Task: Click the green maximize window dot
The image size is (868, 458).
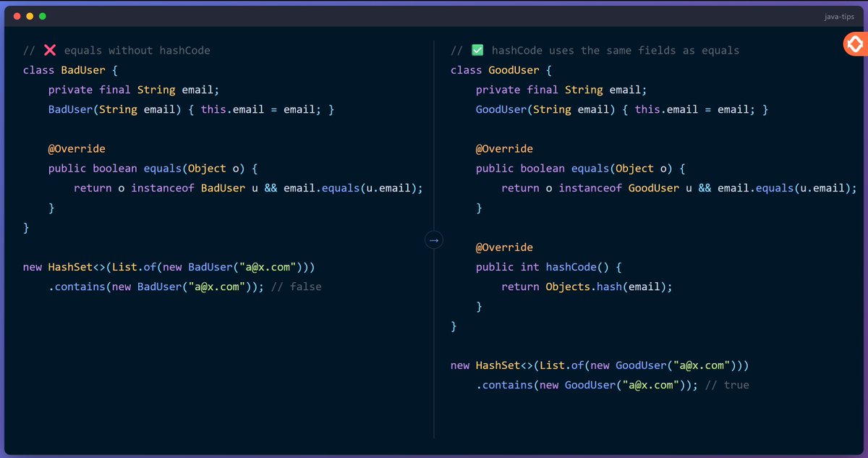Action: point(43,15)
